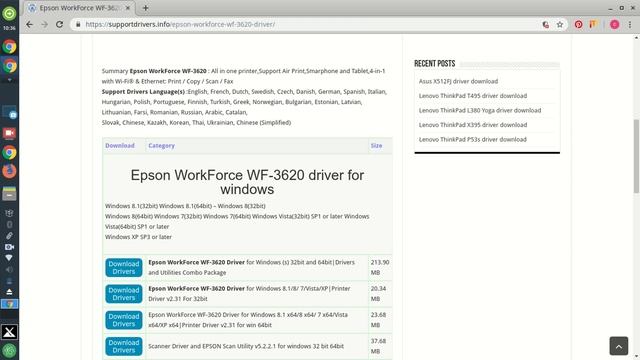Click the 'RECENT POSTS' sidebar heading
The width and height of the screenshot is (640, 360).
point(434,64)
